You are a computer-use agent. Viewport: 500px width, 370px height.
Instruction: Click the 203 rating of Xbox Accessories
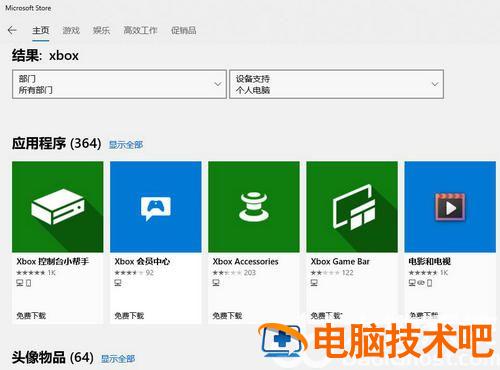[249, 273]
